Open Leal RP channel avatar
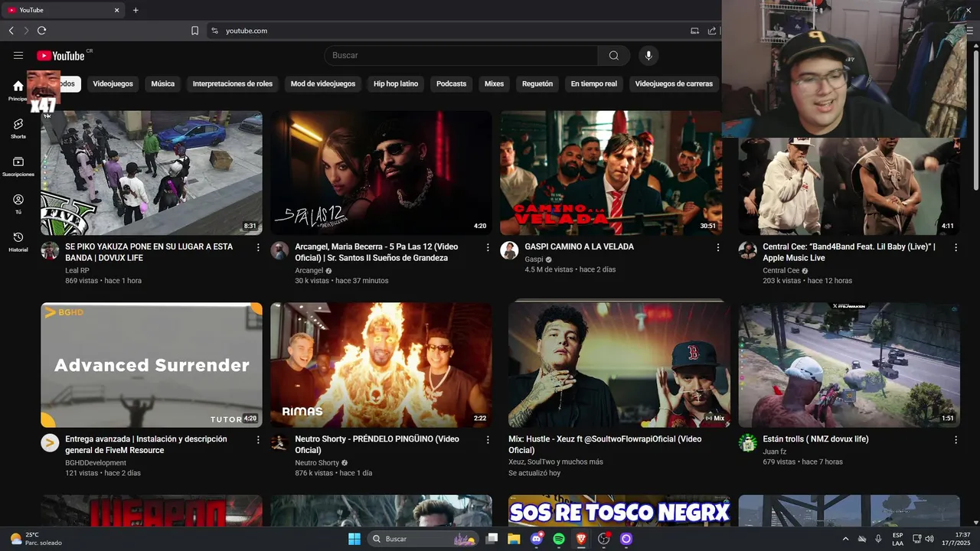The width and height of the screenshot is (980, 551). pos(50,250)
